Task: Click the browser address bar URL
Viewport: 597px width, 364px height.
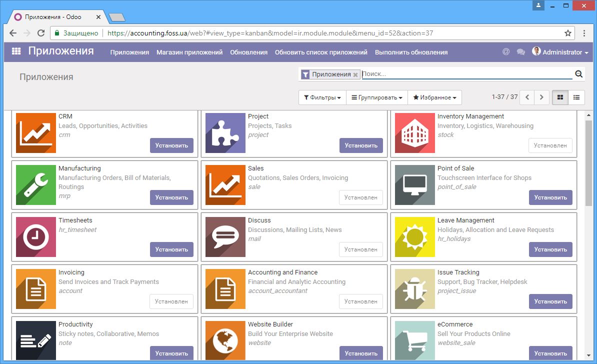Action: (270, 33)
